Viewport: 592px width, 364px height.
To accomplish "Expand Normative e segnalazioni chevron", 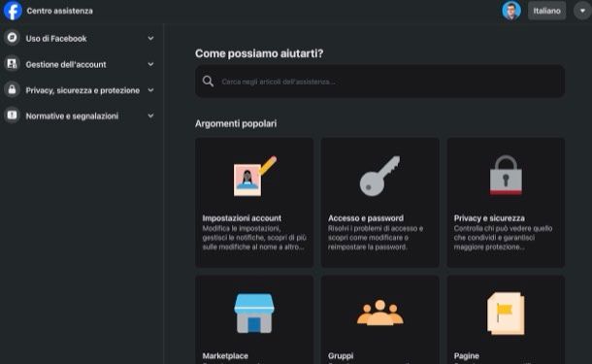I will [x=150, y=116].
